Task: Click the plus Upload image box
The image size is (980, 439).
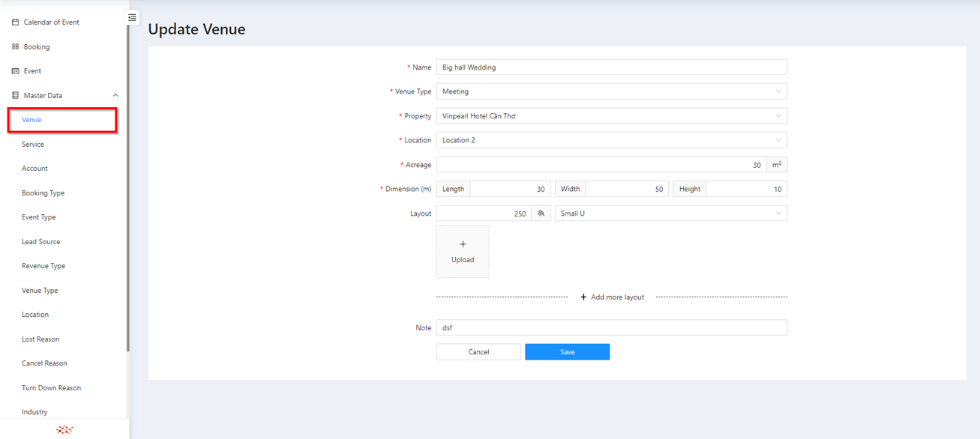Action: click(463, 252)
